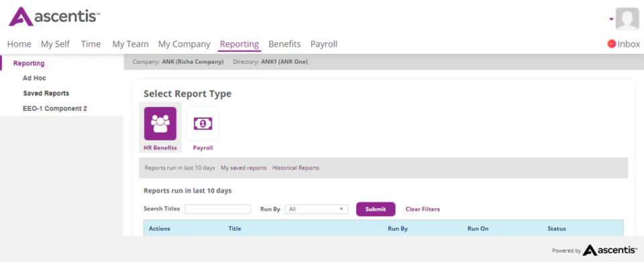Click the Payroll label under the money icon
The height and width of the screenshot is (262, 644).
click(x=203, y=148)
